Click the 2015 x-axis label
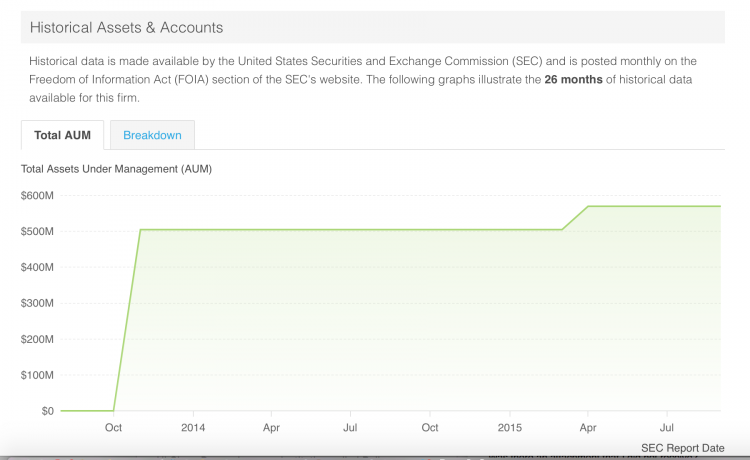This screenshot has width=750, height=460. (509, 427)
